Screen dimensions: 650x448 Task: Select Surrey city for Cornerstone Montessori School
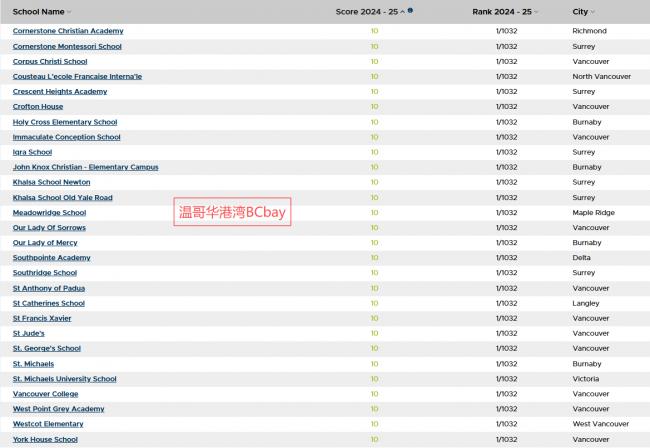[583, 46]
